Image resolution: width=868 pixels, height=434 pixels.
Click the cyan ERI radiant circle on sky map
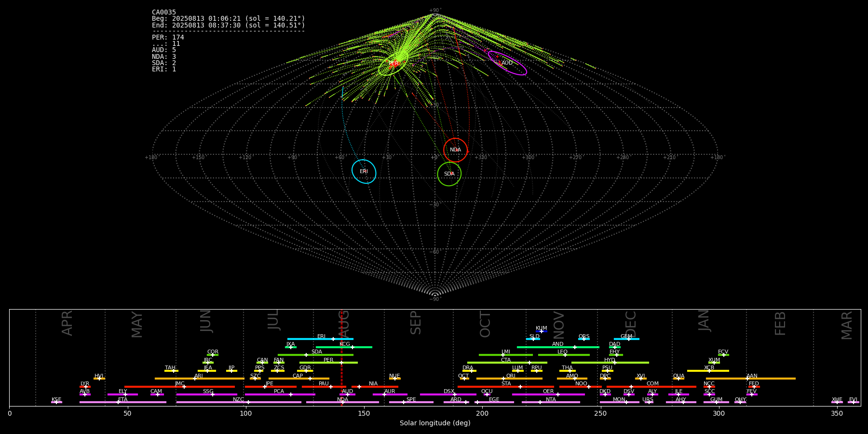pos(364,172)
